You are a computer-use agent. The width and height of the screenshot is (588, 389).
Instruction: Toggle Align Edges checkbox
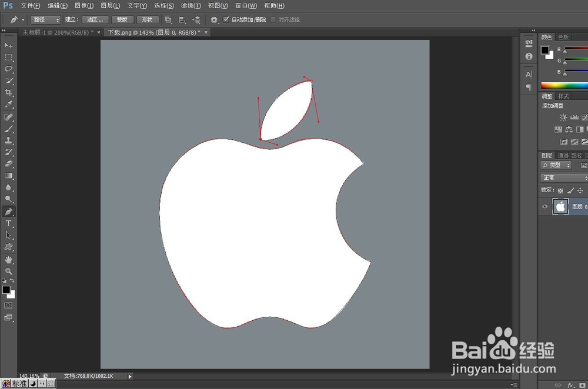click(273, 19)
